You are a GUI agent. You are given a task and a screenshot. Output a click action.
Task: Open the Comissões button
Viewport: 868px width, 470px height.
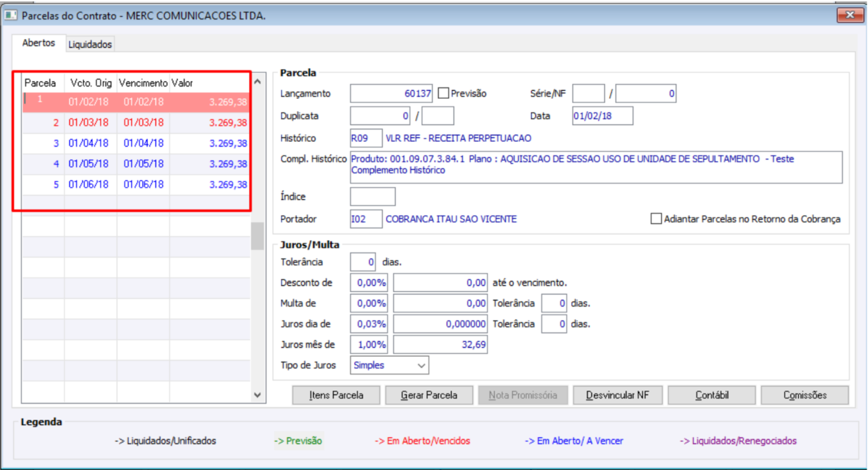[x=805, y=395]
